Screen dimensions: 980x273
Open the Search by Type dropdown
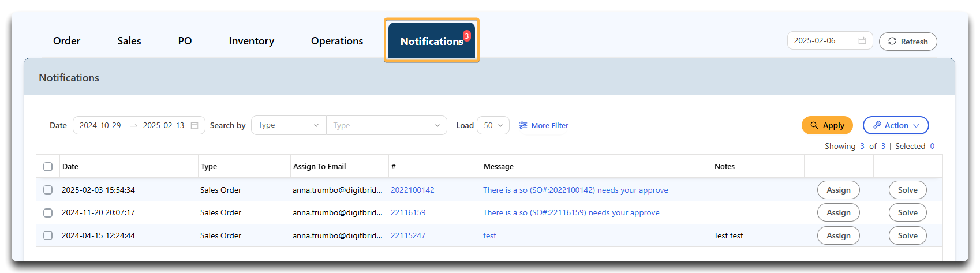[289, 125]
